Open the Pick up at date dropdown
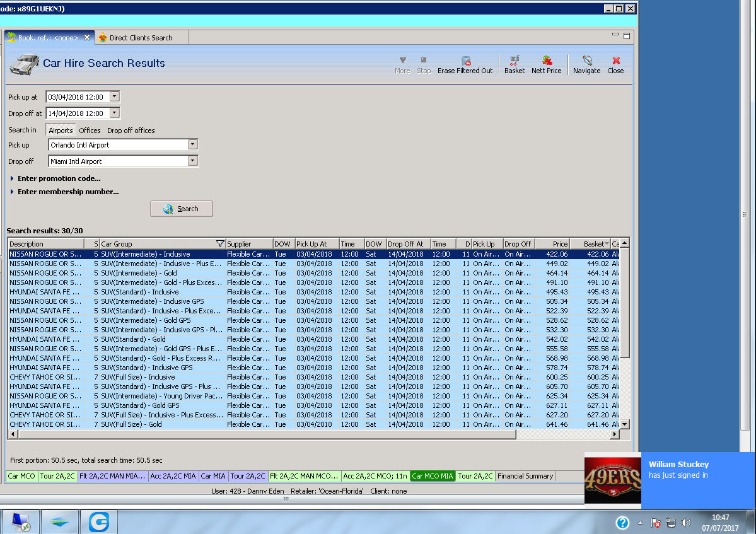 [114, 96]
